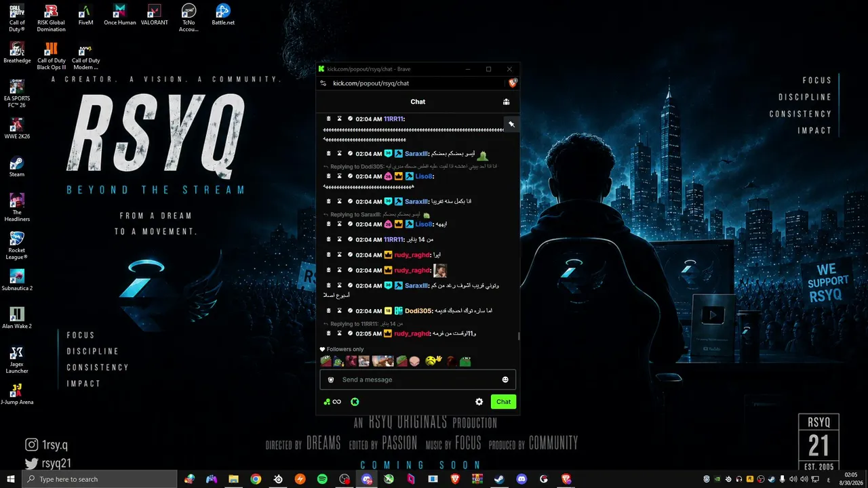Select Rocket League desktop icon
This screenshot has width=868, height=488.
(17, 246)
